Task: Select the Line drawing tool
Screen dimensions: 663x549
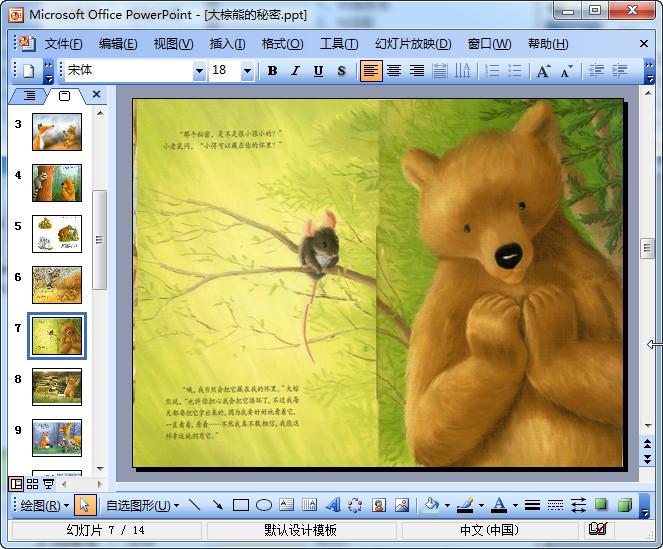Action: pos(194,505)
